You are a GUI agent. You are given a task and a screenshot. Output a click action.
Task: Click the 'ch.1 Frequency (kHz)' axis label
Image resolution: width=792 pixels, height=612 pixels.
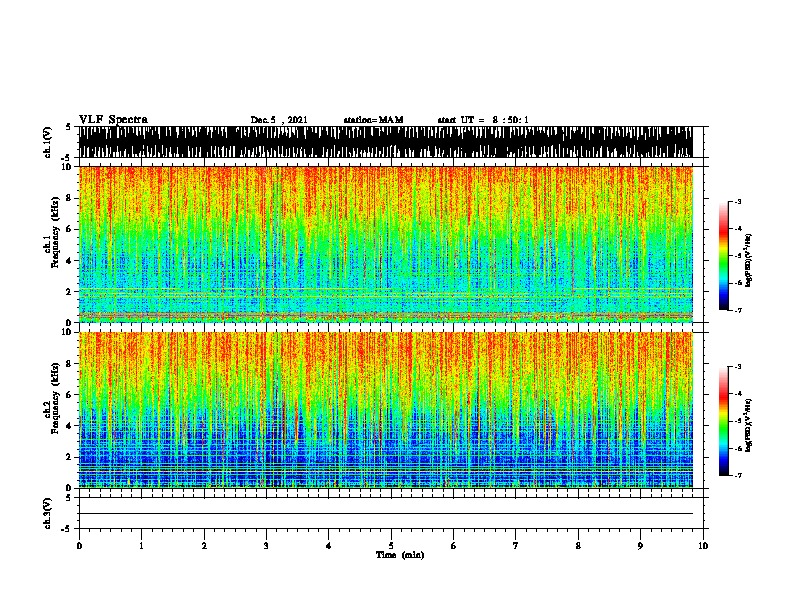[51, 233]
